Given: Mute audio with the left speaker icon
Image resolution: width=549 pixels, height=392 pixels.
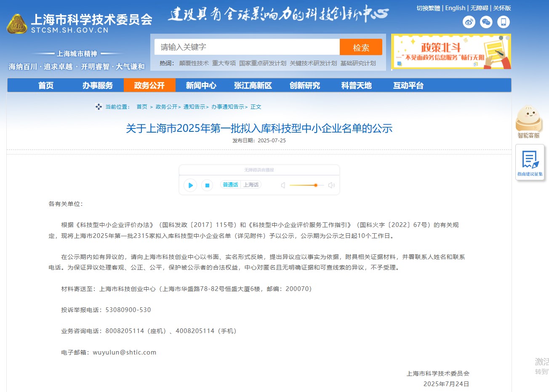Looking at the screenshot, I should [283, 185].
